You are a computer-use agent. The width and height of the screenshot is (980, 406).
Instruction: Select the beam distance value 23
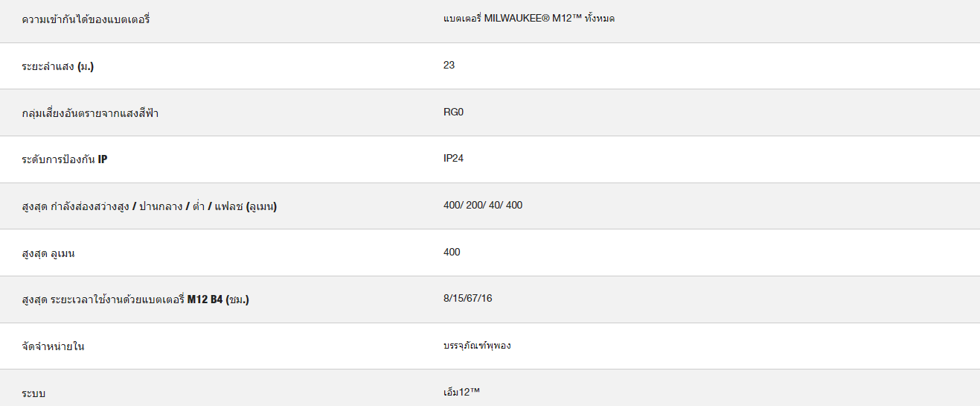(449, 65)
